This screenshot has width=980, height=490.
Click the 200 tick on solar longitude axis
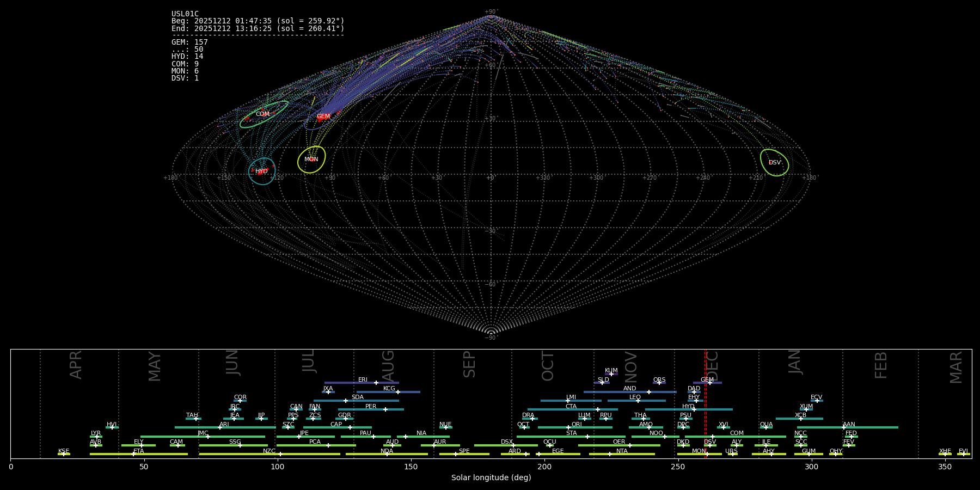(x=544, y=467)
